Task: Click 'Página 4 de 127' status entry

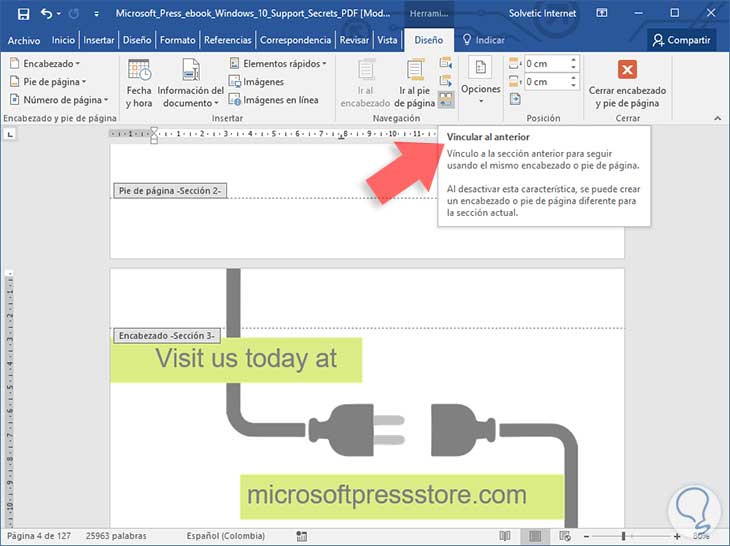Action: point(39,536)
